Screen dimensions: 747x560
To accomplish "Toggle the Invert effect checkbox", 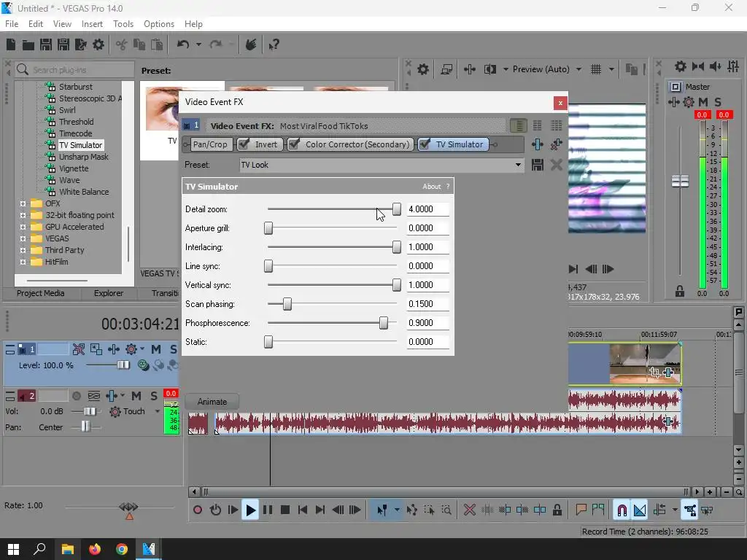I will pyautogui.click(x=244, y=144).
